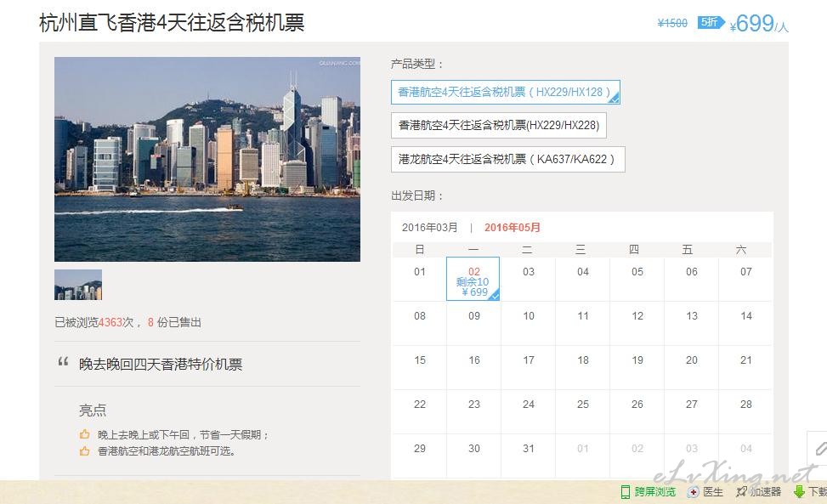Click the page title 杭州直飞香港4天往返含税机票

[172, 23]
